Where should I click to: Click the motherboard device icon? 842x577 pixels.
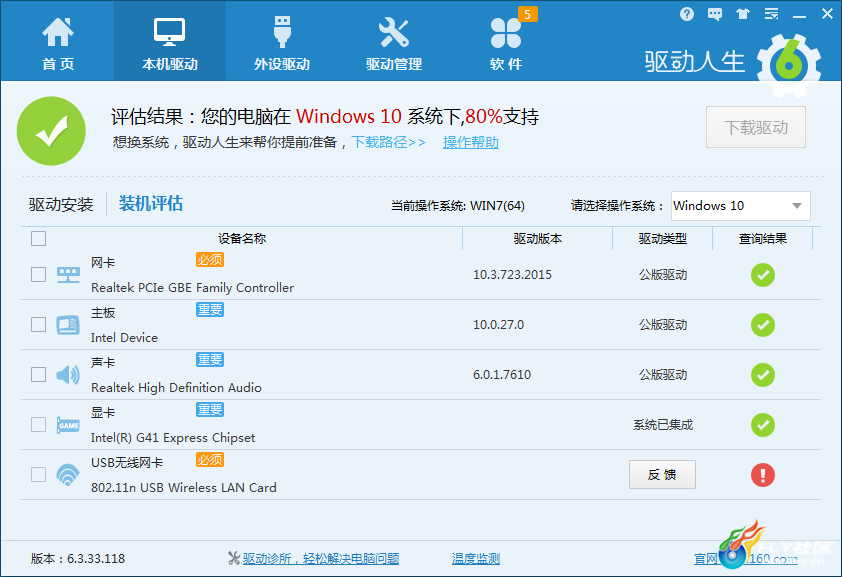click(68, 325)
